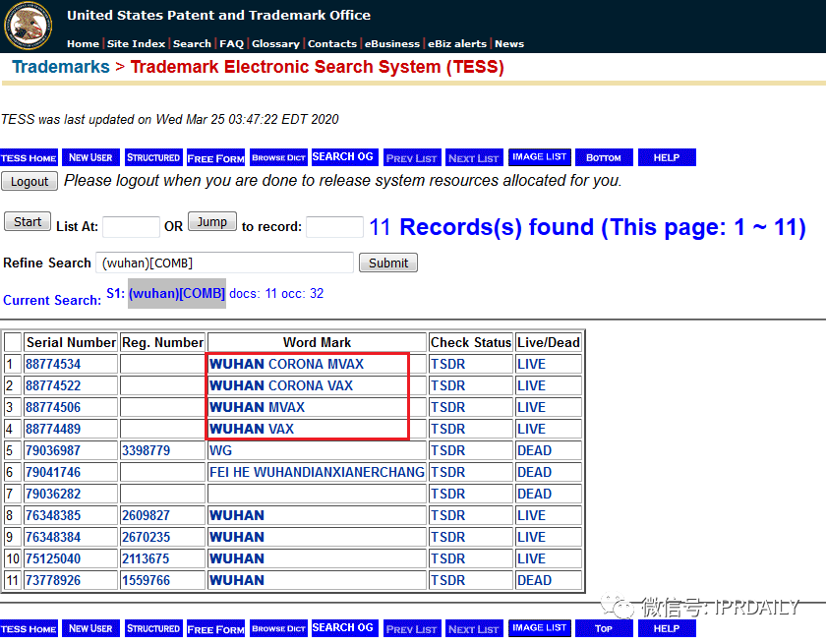The image size is (826, 644).
Task: Open eBiz alerts header link
Action: 456,43
